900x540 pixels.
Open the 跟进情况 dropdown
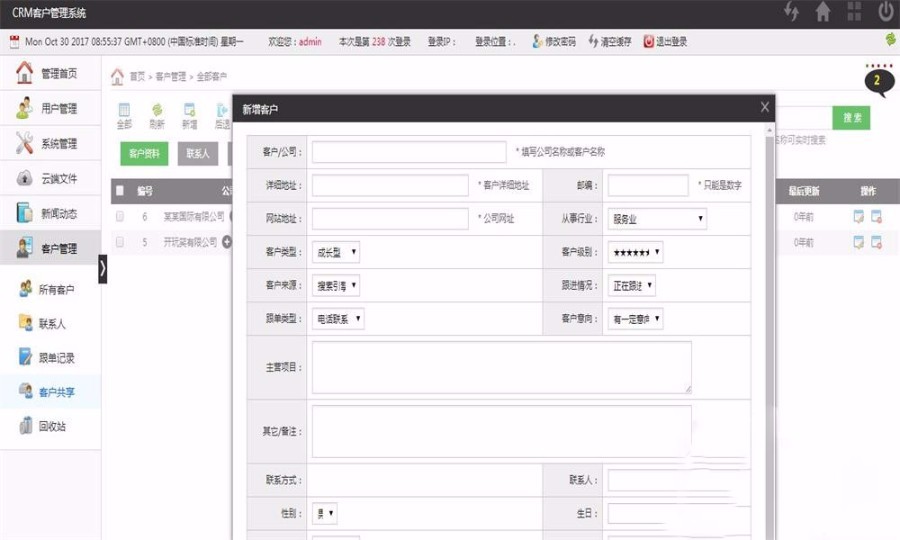[x=631, y=285]
